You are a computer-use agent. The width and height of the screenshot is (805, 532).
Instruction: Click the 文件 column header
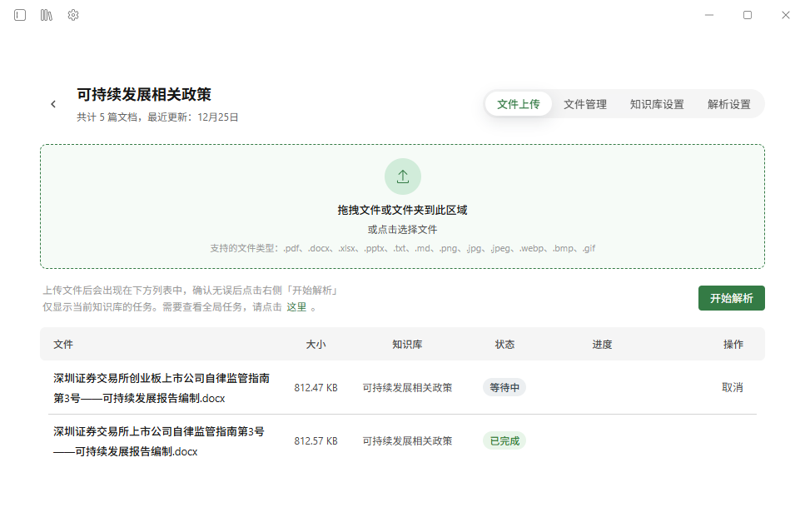coord(64,344)
